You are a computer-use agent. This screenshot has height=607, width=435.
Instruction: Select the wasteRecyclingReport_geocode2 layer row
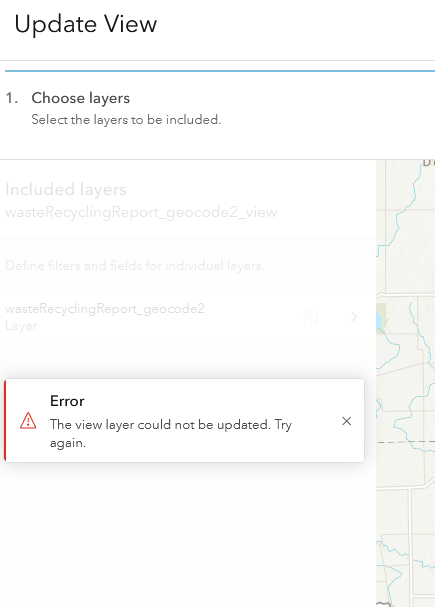click(188, 317)
